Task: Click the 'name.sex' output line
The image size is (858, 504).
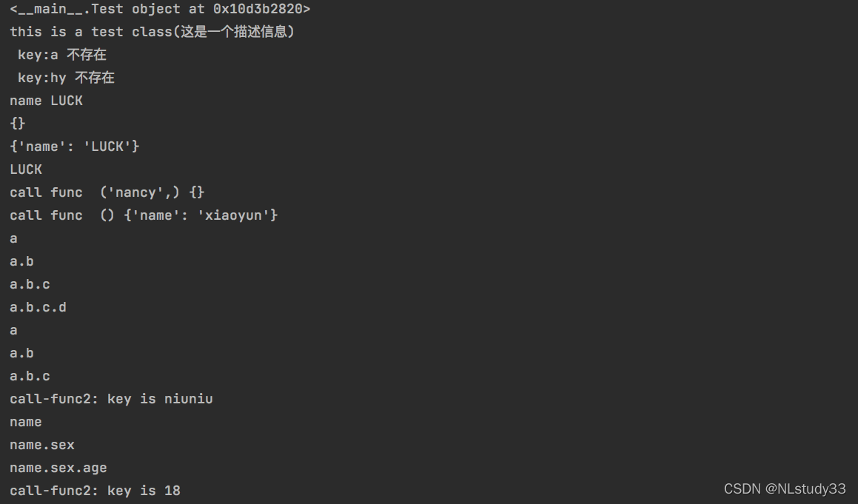Action: [42, 445]
